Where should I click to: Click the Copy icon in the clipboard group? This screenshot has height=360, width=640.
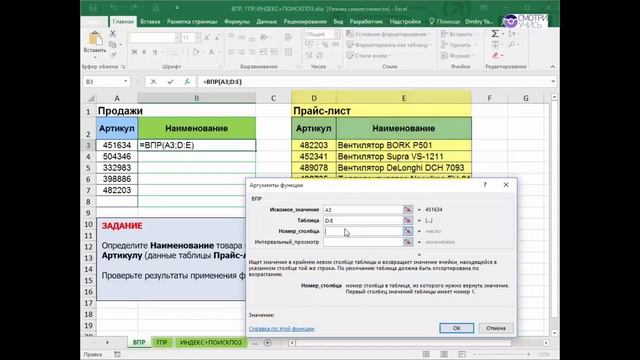[113, 44]
